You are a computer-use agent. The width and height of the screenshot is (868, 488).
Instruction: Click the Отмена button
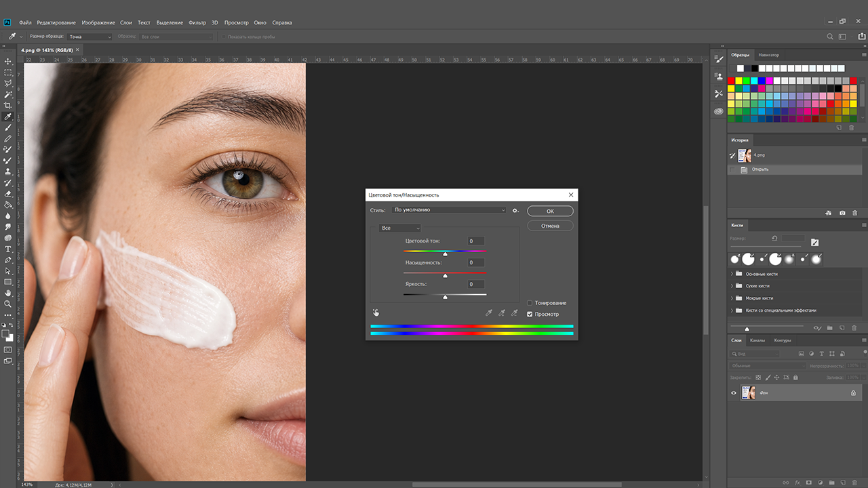550,226
